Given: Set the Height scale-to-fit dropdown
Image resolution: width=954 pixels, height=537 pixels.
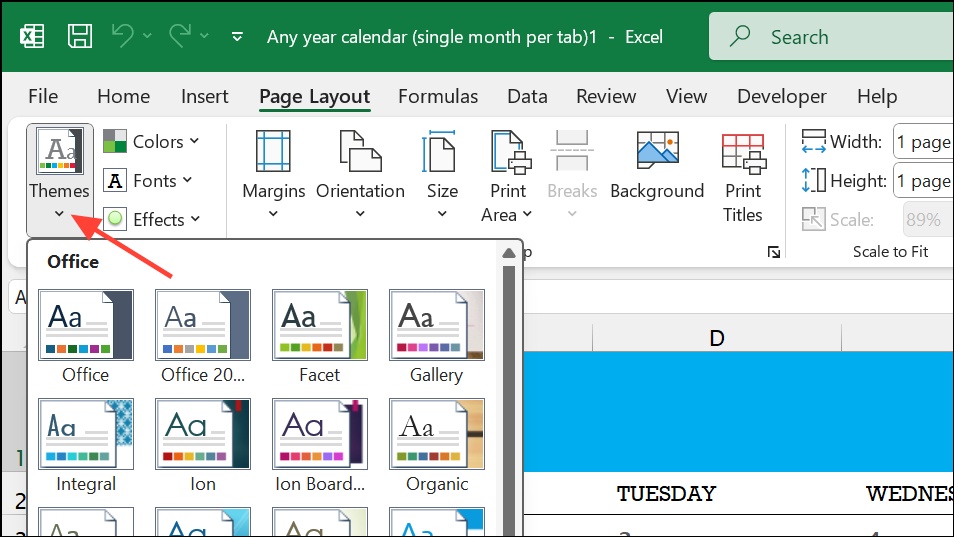Looking at the screenshot, I should coord(923,181).
